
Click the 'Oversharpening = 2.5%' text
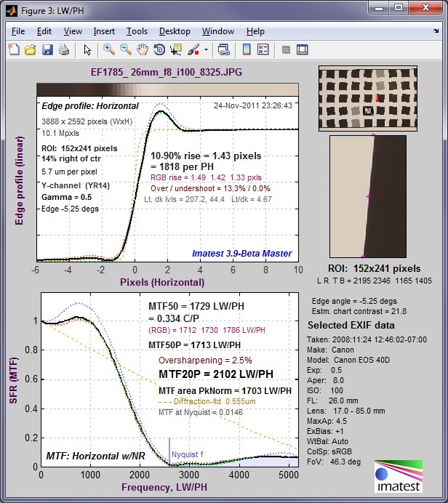tap(205, 361)
